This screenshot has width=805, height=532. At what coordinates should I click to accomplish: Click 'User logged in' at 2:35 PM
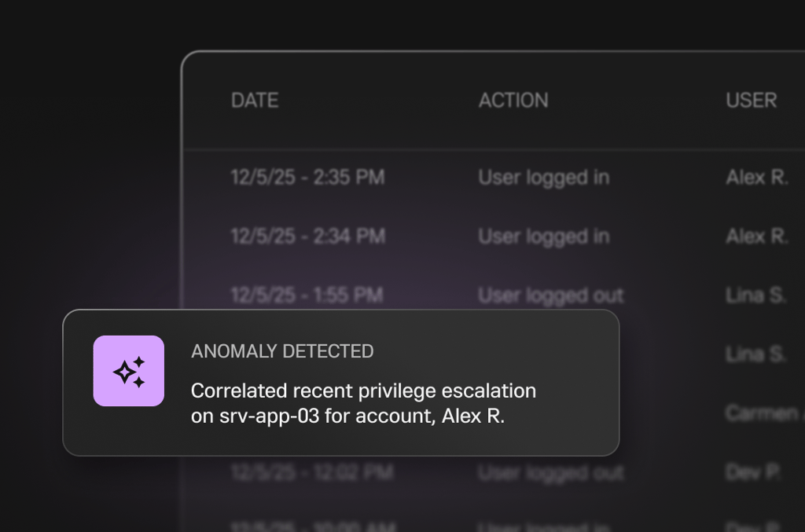coord(543,178)
